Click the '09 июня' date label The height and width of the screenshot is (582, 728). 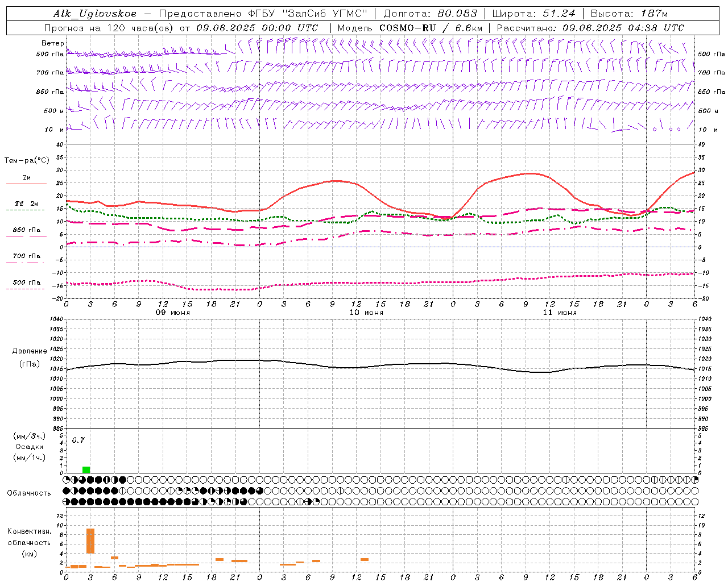click(x=173, y=313)
